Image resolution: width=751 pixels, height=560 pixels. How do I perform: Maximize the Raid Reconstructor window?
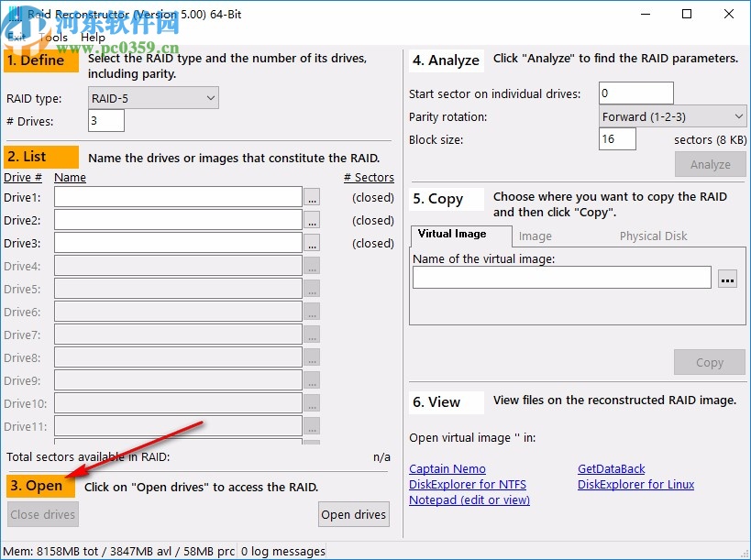coord(687,14)
